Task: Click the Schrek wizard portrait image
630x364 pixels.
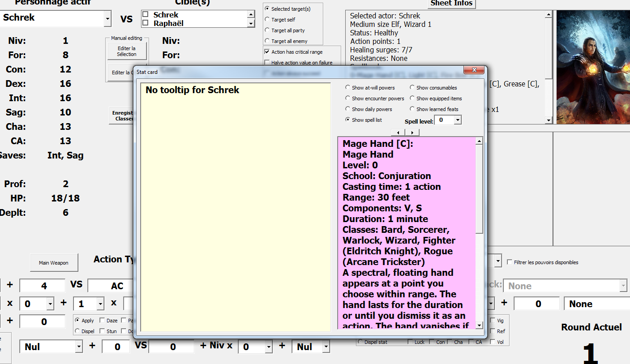Action: (x=593, y=67)
